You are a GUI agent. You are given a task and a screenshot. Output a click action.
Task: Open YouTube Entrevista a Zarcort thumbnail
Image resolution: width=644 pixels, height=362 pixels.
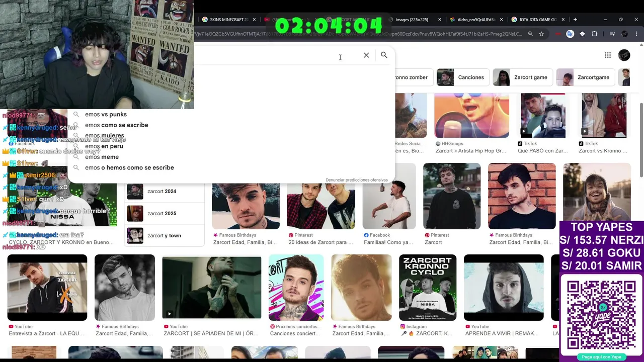[47, 288]
